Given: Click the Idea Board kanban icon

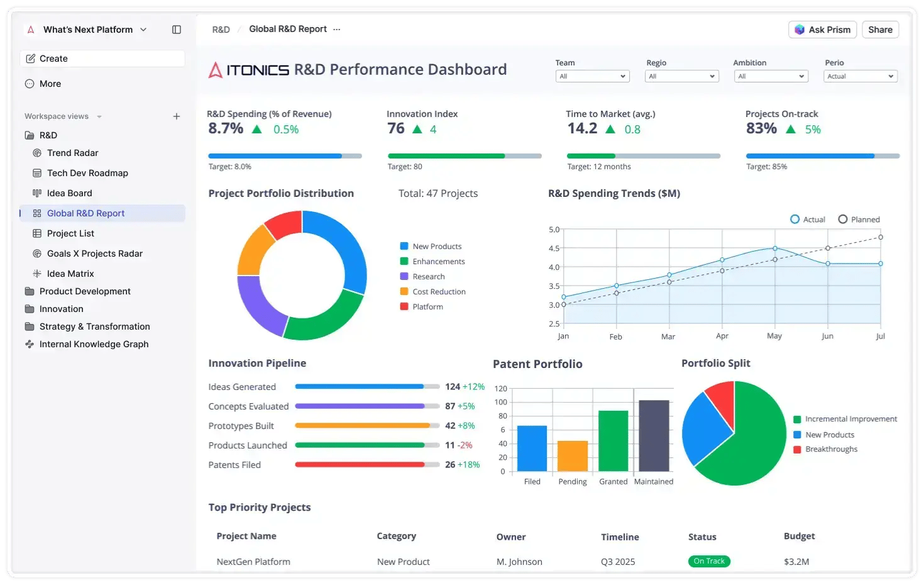Looking at the screenshot, I should 37,193.
